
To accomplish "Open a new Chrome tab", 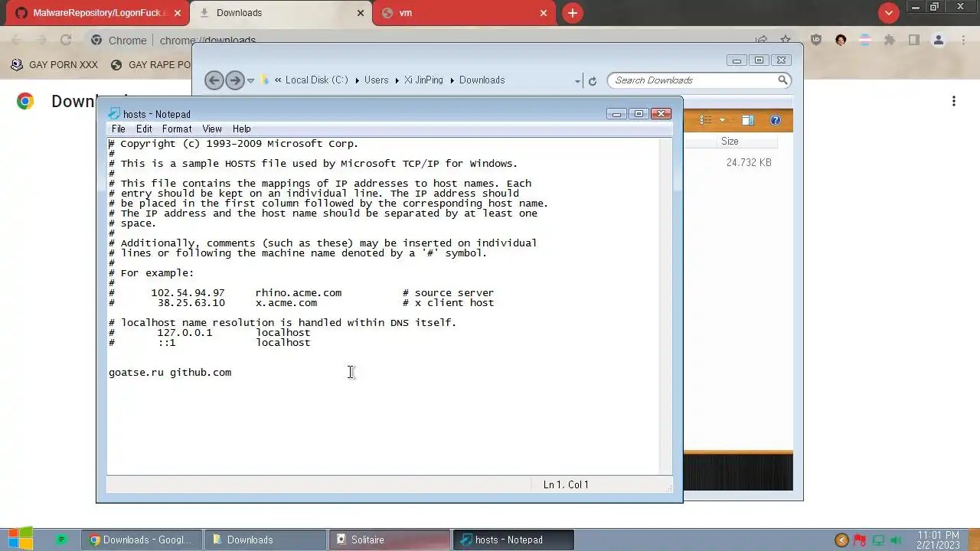I will click(572, 13).
